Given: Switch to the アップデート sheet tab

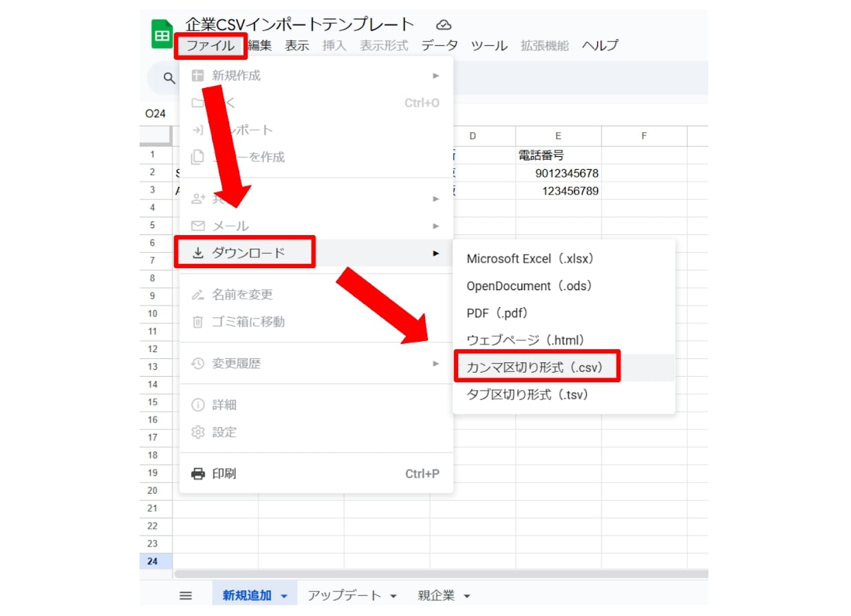Looking at the screenshot, I should (344, 595).
